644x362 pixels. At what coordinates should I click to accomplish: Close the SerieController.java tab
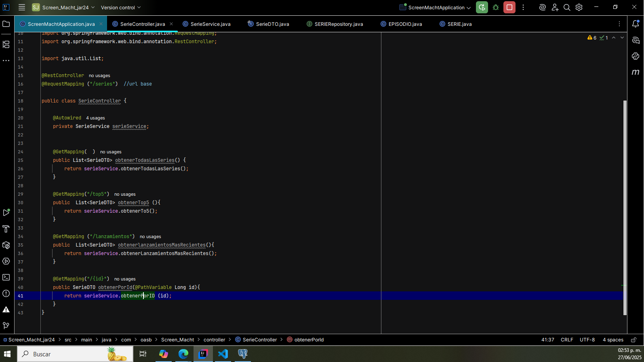[x=171, y=24]
